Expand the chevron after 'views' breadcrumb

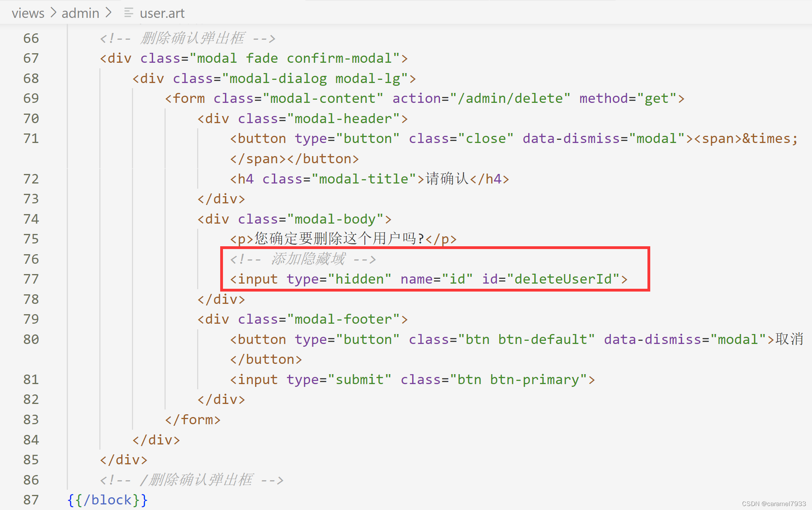point(53,13)
